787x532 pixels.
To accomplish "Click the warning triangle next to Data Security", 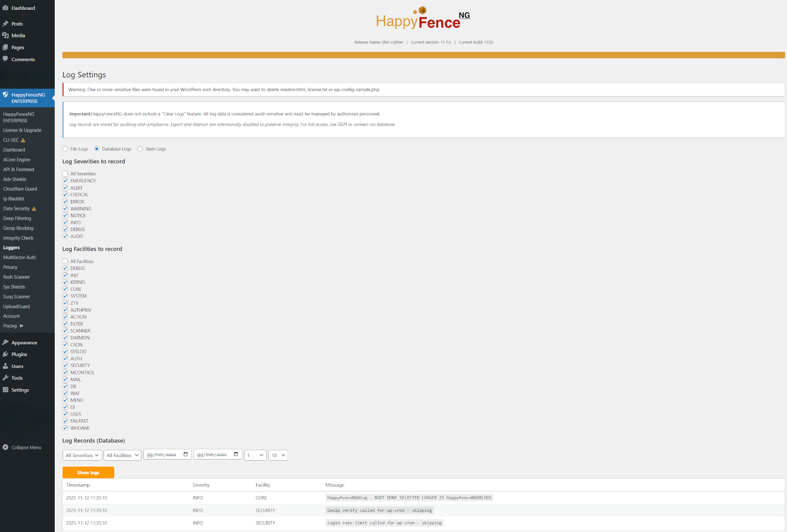I will pyautogui.click(x=34, y=209).
